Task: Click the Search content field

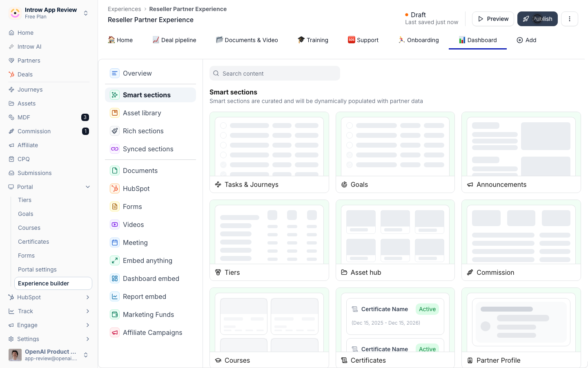Action: pos(275,73)
